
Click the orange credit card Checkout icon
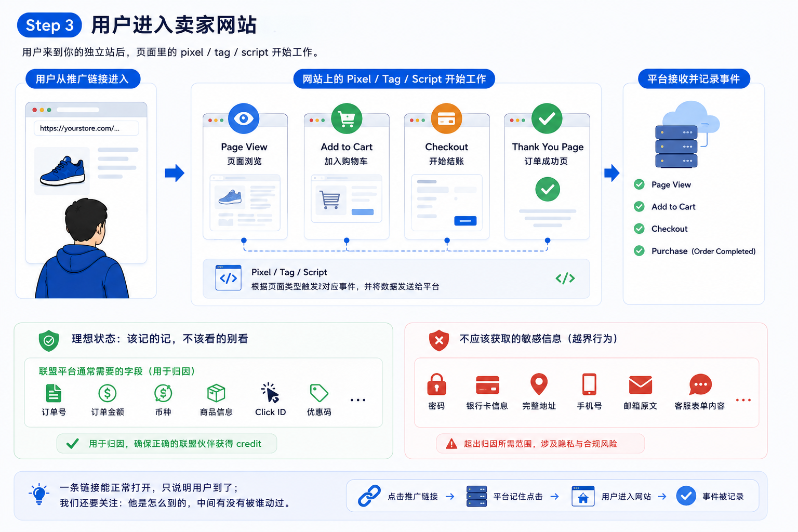click(446, 118)
